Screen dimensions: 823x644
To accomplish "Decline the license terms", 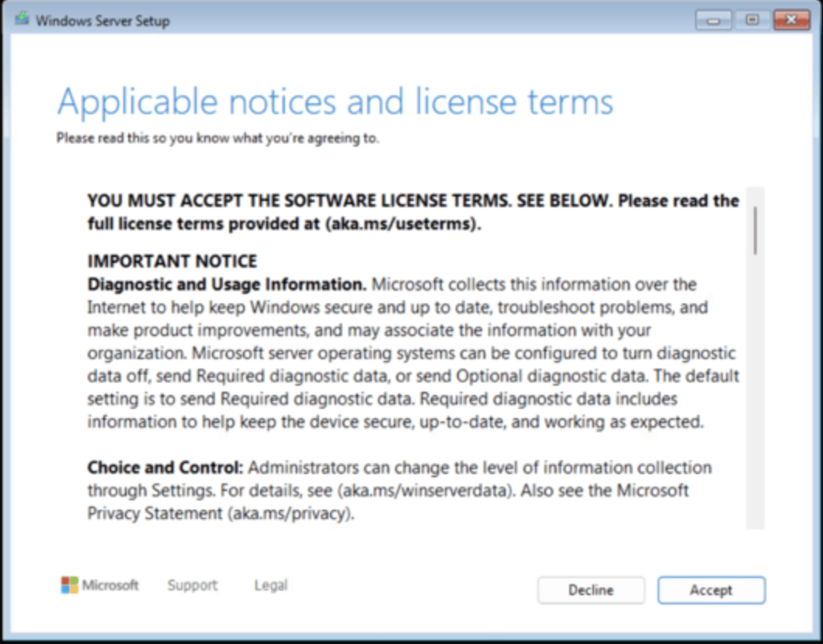I will pos(591,590).
